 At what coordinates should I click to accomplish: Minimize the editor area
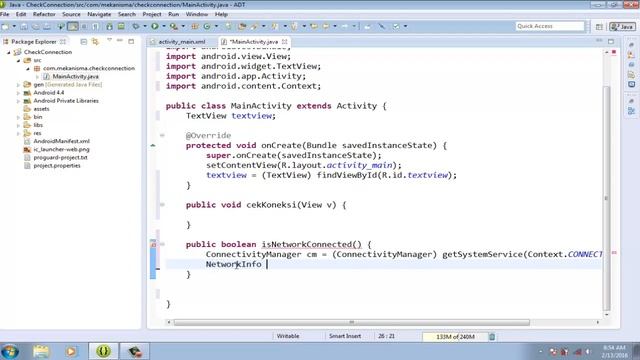pos(599,41)
